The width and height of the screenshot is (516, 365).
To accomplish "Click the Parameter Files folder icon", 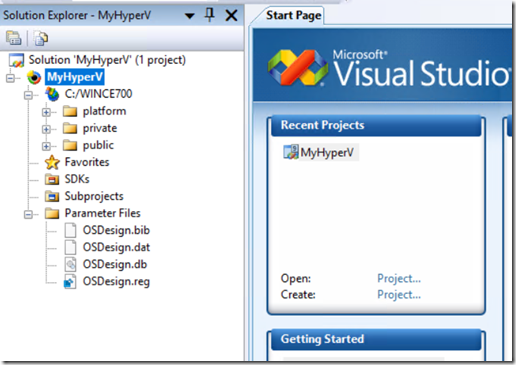I will pyautogui.click(x=52, y=213).
